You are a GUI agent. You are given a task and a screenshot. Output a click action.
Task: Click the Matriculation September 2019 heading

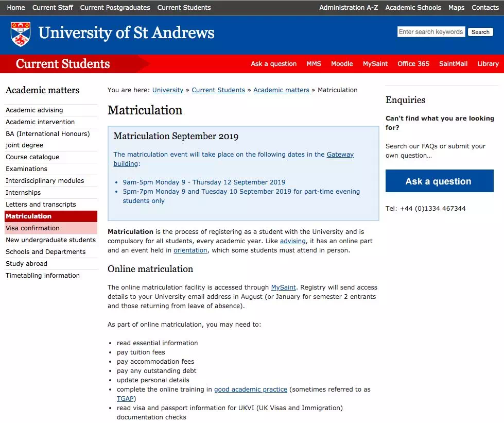176,136
